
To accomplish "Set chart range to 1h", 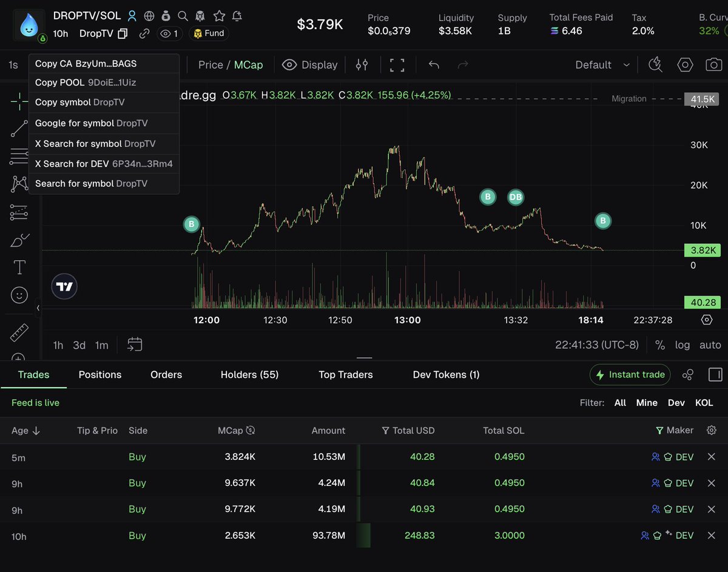I will [58, 345].
